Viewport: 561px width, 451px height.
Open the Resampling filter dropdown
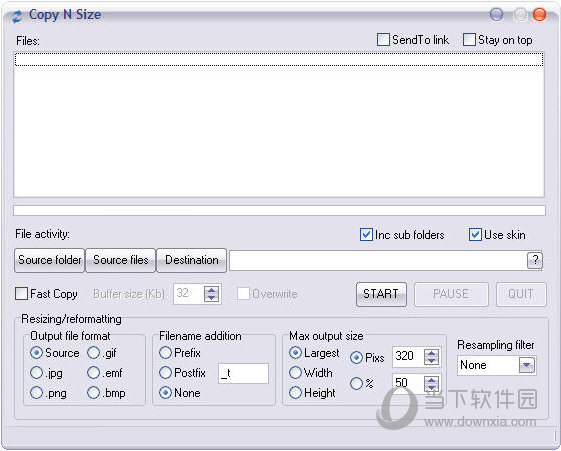pos(527,365)
